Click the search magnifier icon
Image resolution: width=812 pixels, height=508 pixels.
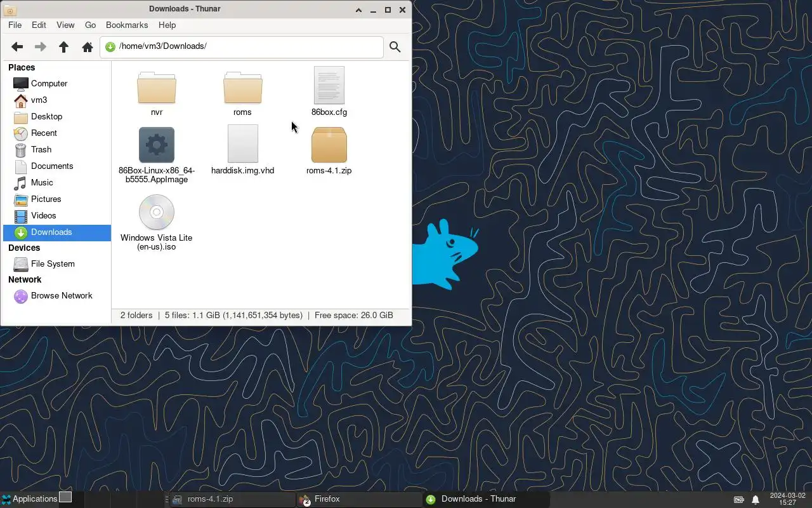click(x=395, y=47)
